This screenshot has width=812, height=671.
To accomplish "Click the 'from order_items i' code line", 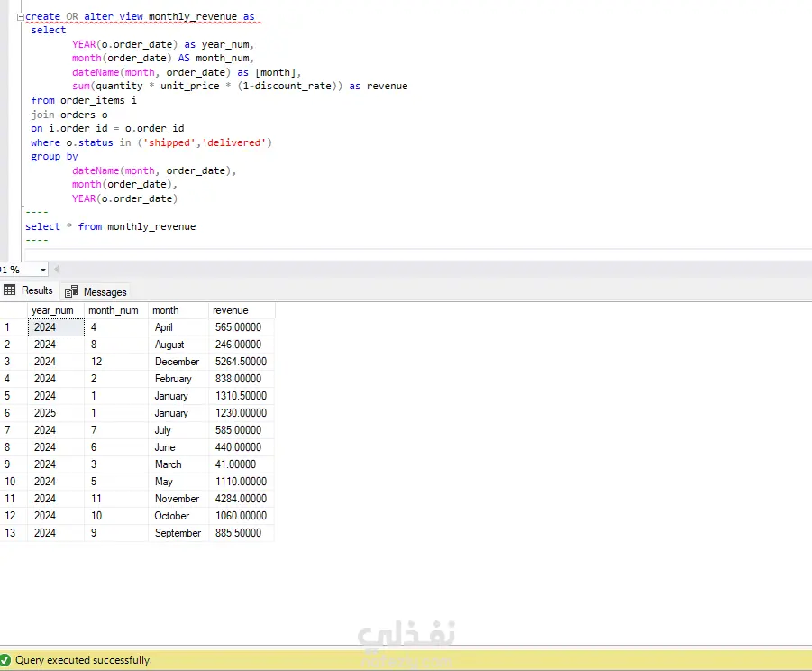I will 84,100.
